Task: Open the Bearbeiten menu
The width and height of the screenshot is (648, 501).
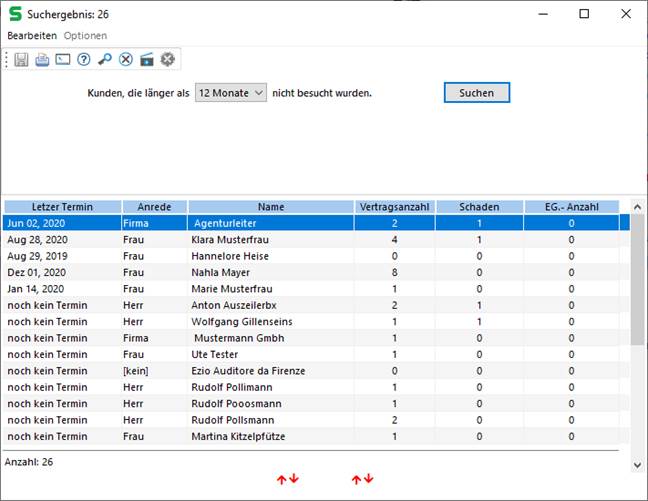Action: (32, 35)
